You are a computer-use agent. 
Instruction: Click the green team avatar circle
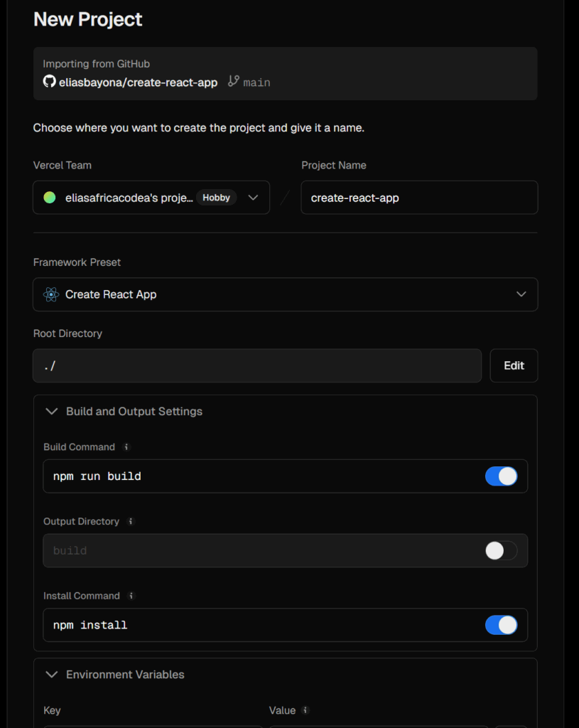[x=50, y=198]
